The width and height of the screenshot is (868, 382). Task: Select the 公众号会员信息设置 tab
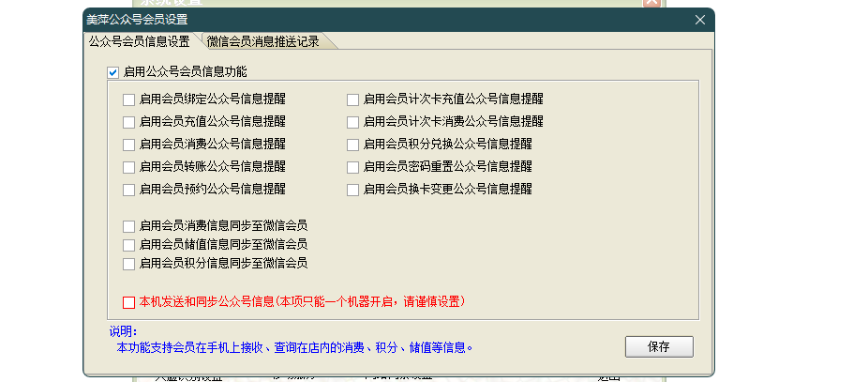pos(139,41)
